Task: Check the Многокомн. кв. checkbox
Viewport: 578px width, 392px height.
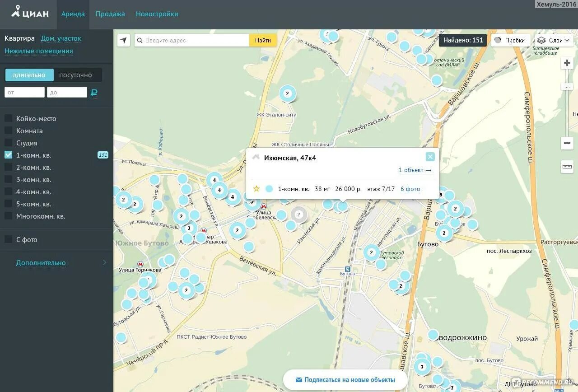Action: [8, 216]
